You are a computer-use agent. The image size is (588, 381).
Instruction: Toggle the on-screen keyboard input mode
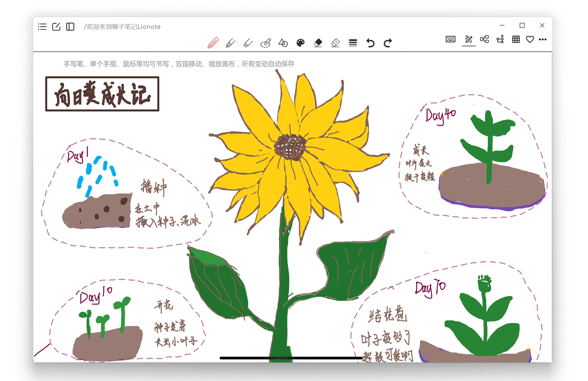click(451, 40)
